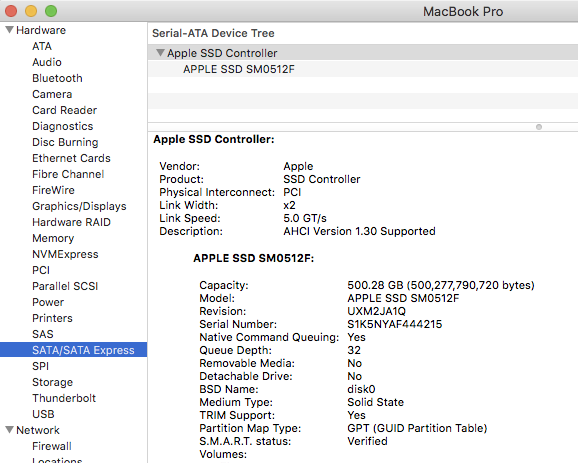Choose PCI from the Hardware list
This screenshot has width=578, height=463.
(41, 270)
